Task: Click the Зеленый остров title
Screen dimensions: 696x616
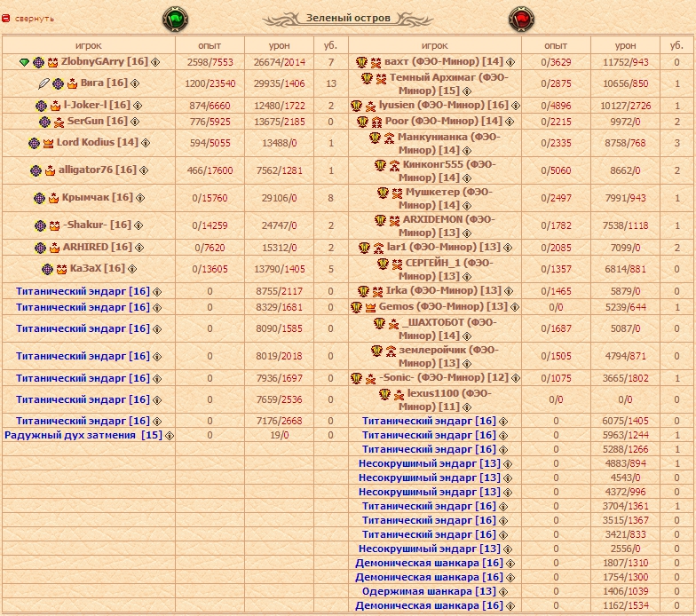Action: (x=348, y=18)
